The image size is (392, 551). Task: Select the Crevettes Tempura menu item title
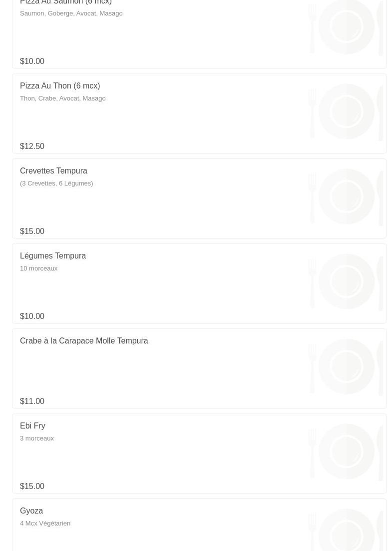(x=54, y=171)
